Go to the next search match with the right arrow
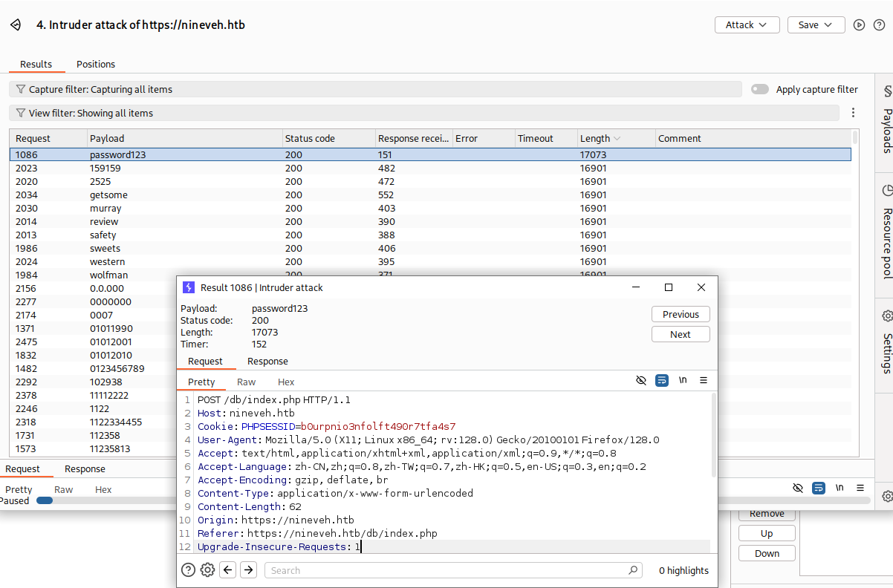 tap(249, 570)
